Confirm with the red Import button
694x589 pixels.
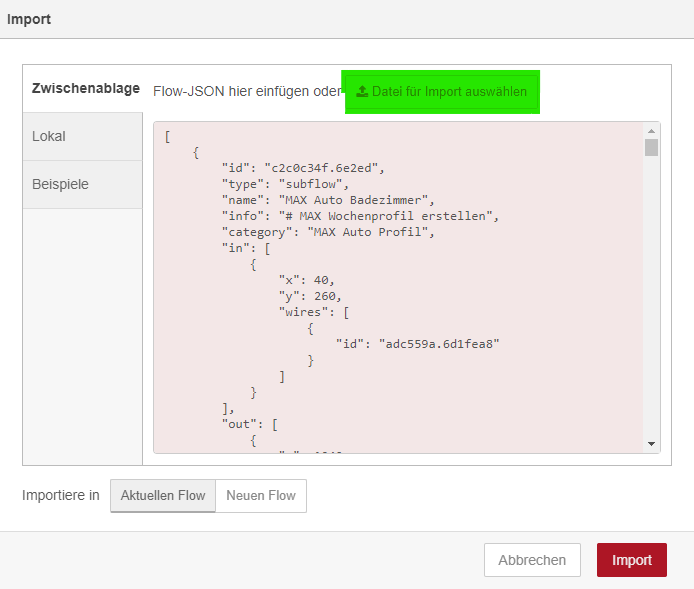(632, 560)
